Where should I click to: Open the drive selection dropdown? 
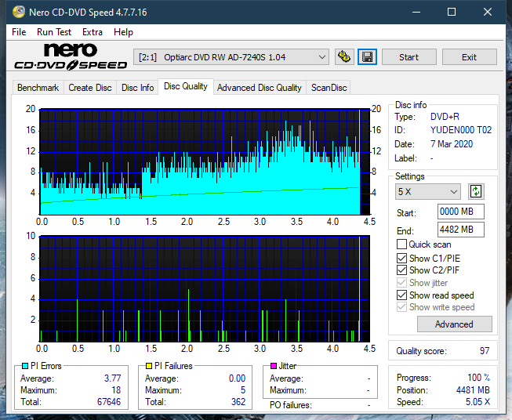231,57
